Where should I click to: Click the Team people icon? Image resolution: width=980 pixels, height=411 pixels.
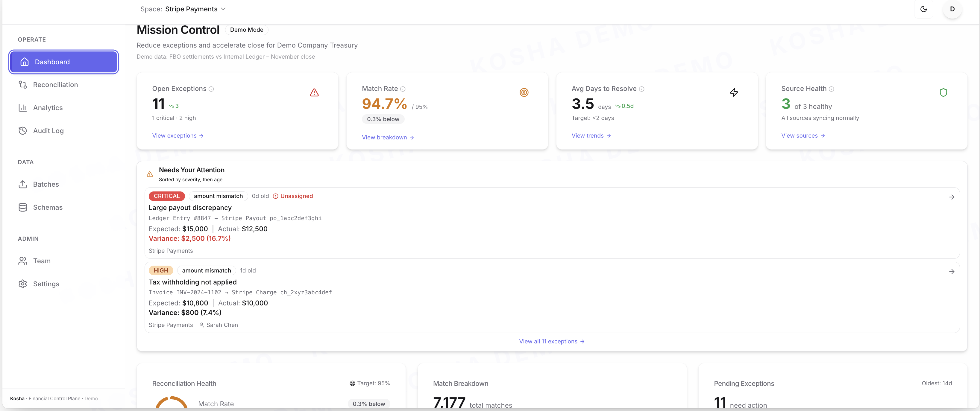click(x=23, y=261)
